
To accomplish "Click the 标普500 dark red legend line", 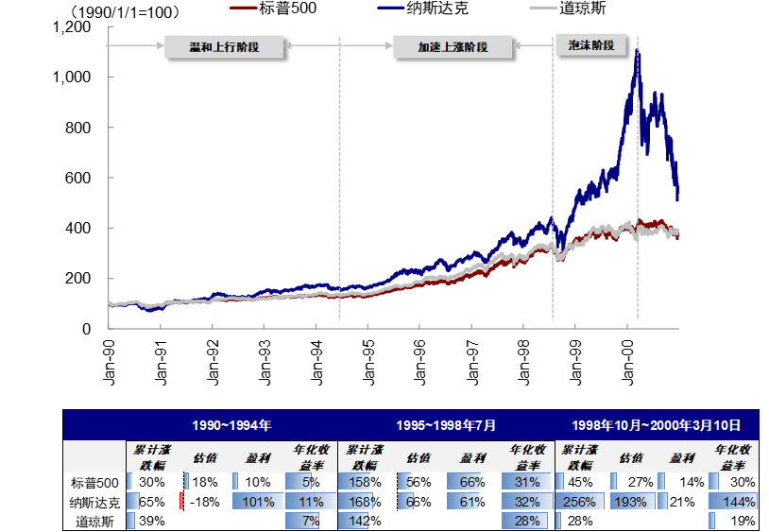I will [244, 9].
